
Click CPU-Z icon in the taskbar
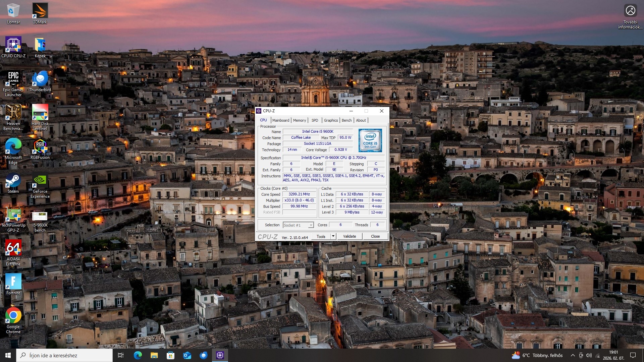click(220, 355)
